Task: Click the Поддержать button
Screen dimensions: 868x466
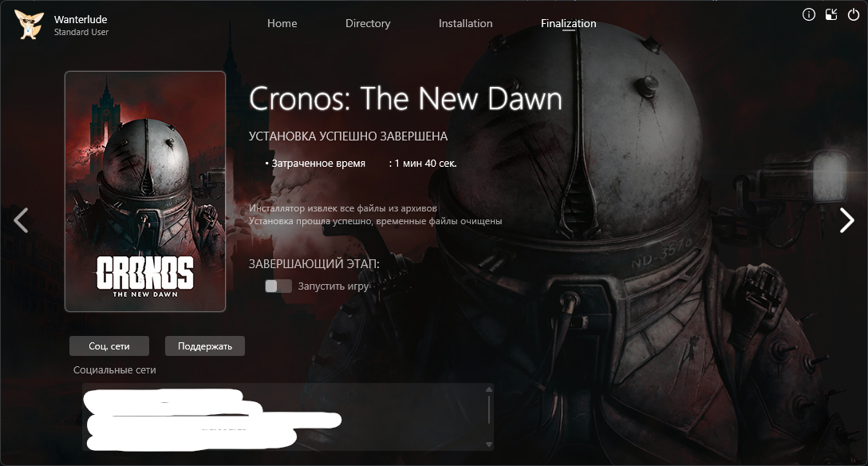Action: click(205, 346)
